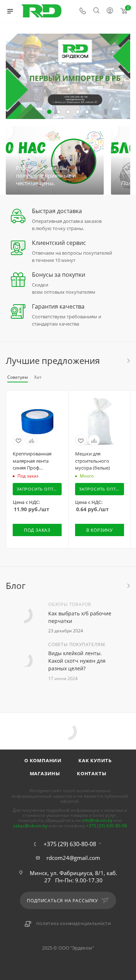The image size is (136, 980).
Task: Click В КОРЗИНУ for garbage bags
Action: click(99, 530)
